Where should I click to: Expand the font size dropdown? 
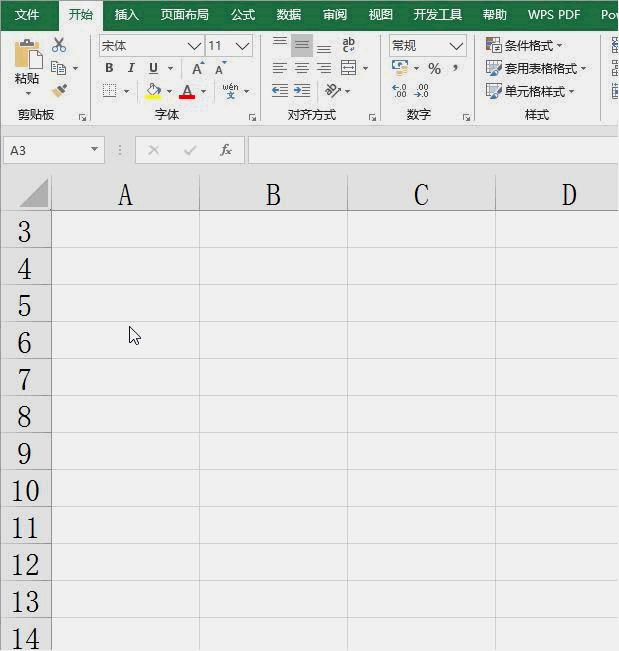tap(242, 47)
